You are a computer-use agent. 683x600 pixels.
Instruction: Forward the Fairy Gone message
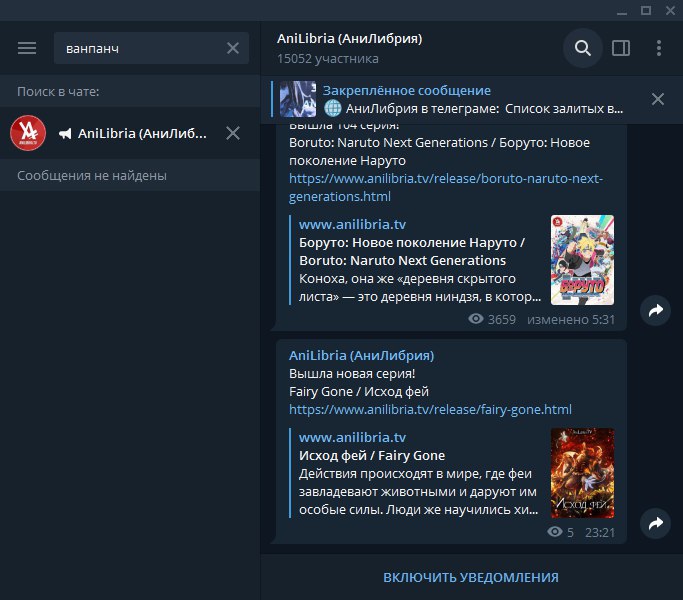click(x=656, y=523)
